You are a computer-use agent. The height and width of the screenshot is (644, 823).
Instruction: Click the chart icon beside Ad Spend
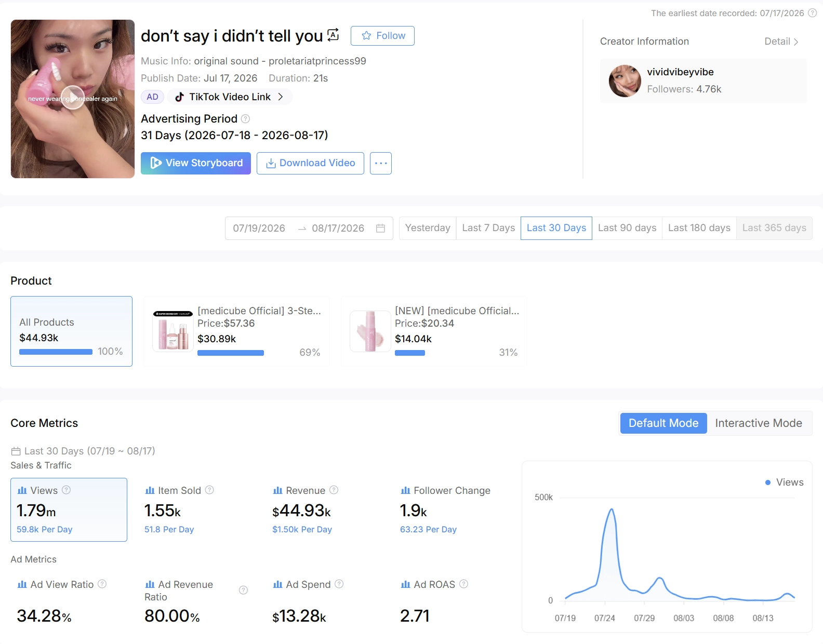coord(277,584)
